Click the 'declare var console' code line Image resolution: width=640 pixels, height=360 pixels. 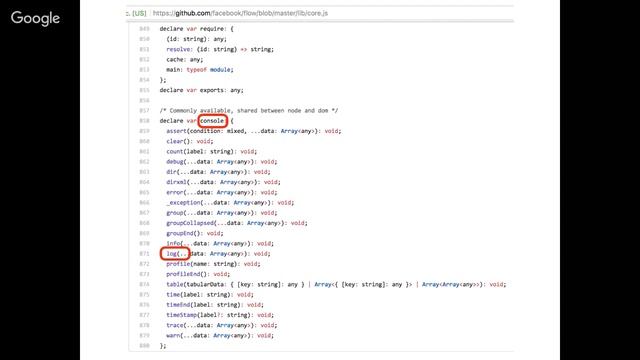coord(196,121)
